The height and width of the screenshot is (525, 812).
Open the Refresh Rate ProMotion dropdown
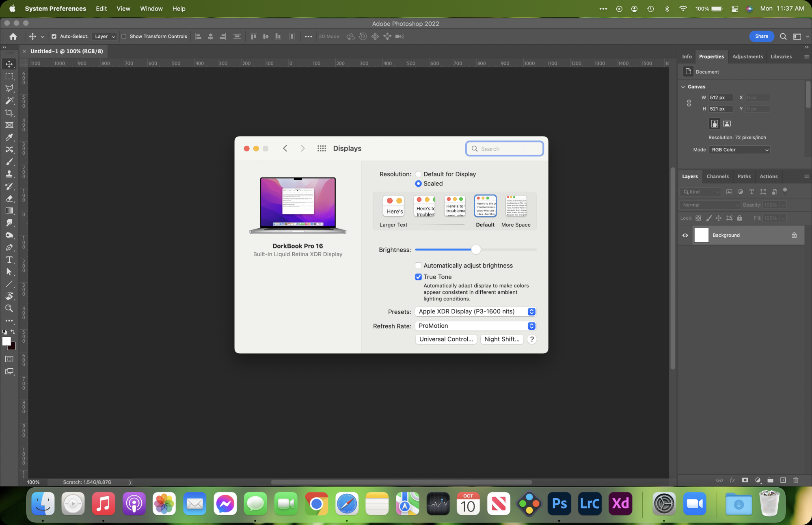(475, 326)
